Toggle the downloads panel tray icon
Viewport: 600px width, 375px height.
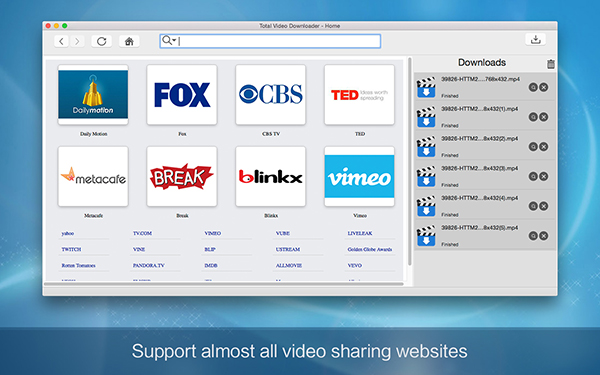pyautogui.click(x=535, y=39)
